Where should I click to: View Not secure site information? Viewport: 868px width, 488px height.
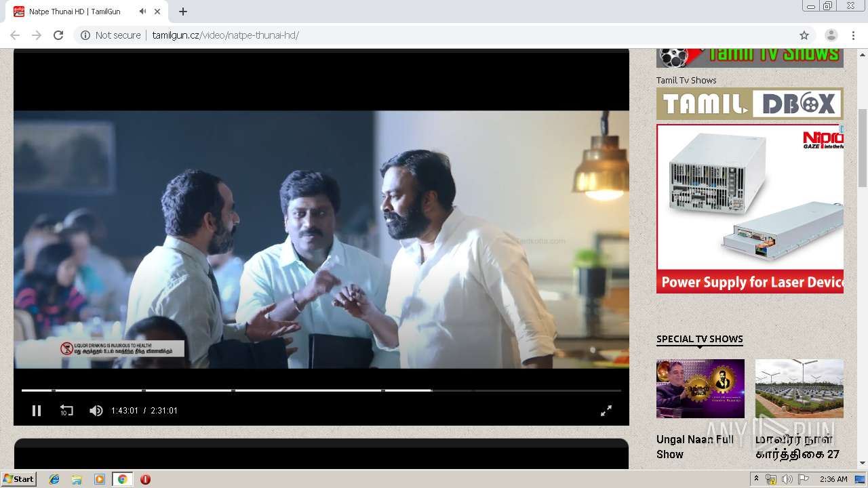coord(111,35)
